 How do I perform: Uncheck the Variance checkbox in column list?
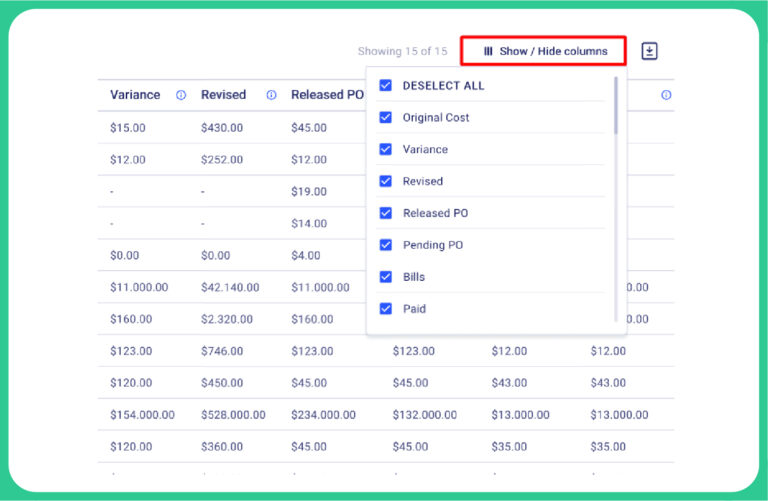point(386,150)
